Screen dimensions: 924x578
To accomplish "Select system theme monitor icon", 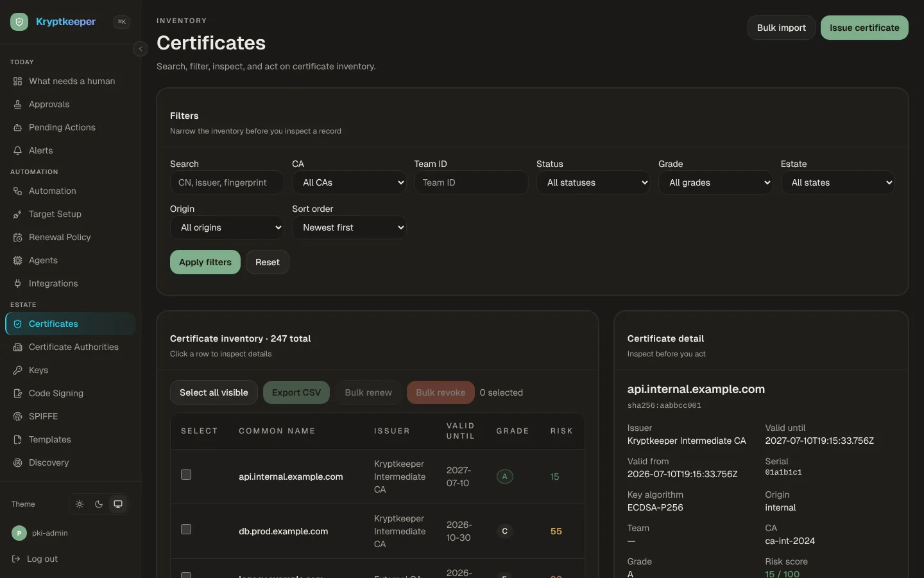I will tap(118, 504).
